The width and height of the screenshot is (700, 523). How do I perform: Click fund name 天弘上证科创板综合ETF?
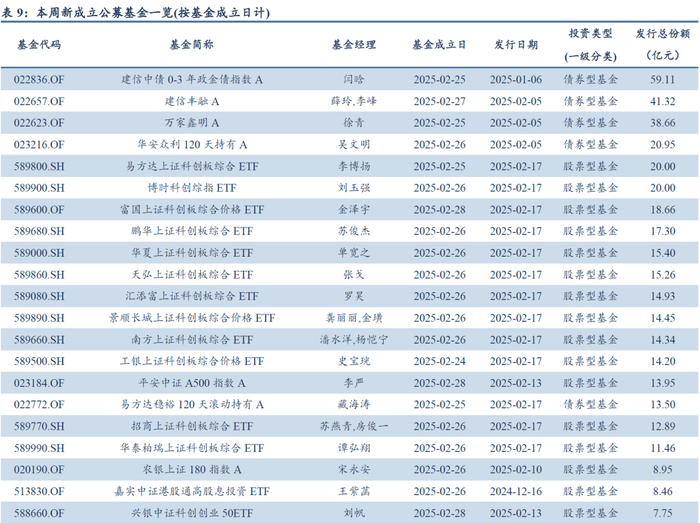click(x=192, y=275)
